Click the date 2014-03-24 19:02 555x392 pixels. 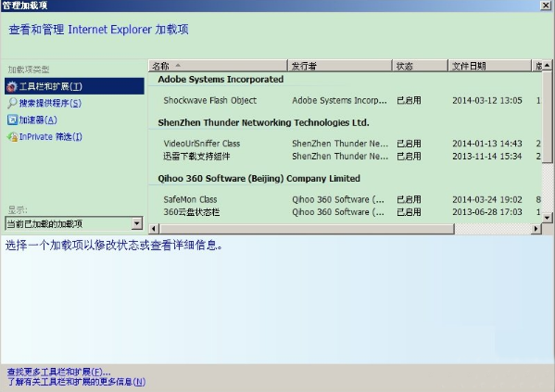pyautogui.click(x=487, y=199)
